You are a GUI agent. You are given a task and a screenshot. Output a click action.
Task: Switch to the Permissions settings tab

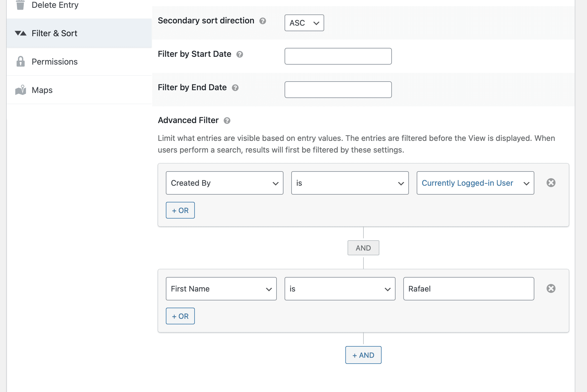click(x=55, y=62)
